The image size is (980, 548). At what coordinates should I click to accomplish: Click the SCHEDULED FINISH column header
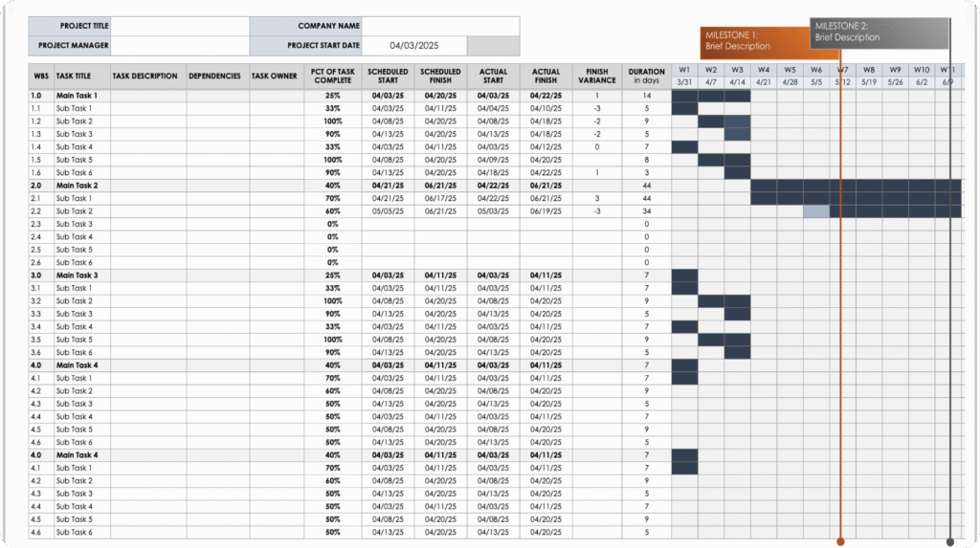tap(440, 77)
